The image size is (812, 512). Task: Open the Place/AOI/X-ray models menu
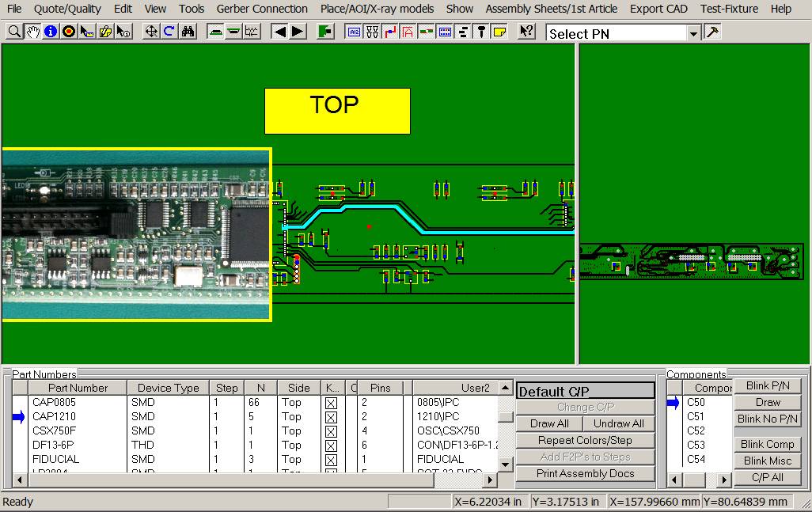click(x=377, y=9)
